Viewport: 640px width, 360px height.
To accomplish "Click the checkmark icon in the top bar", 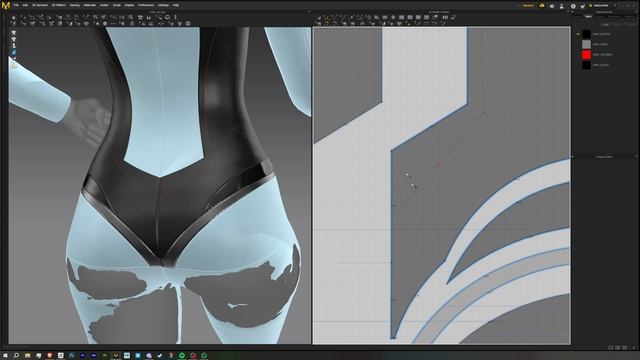I will (582, 6).
